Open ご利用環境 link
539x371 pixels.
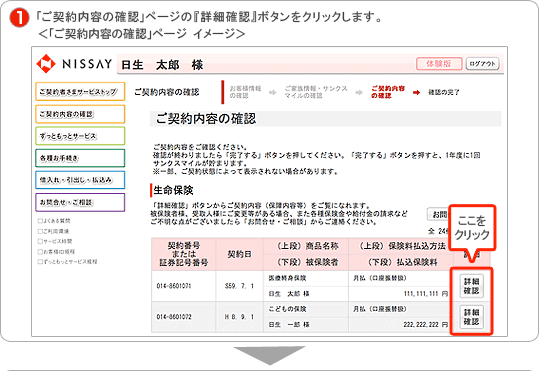[x=53, y=231]
